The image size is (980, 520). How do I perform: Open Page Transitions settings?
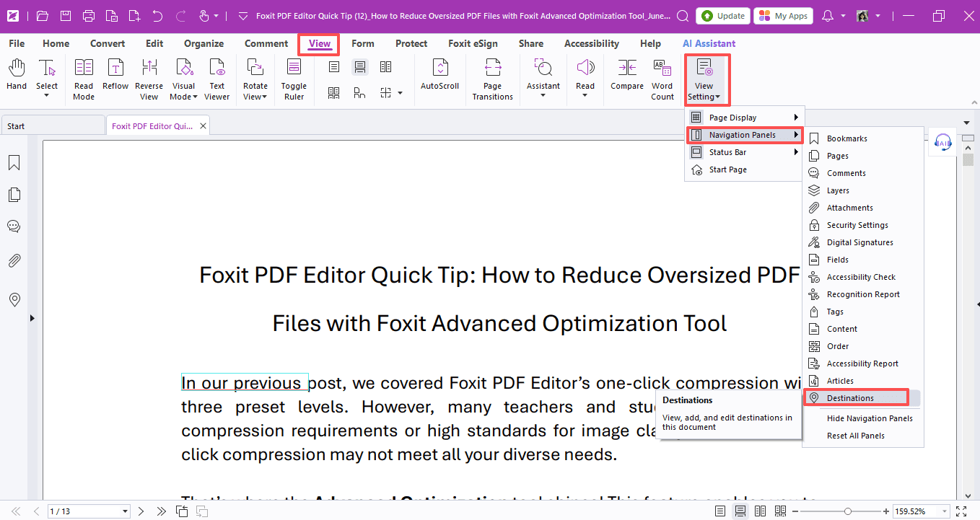tap(493, 79)
